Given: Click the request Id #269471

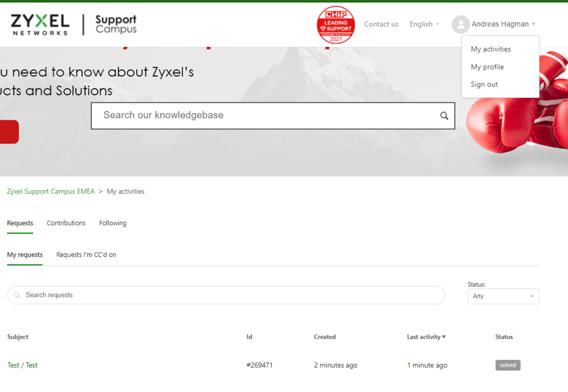Looking at the screenshot, I should (x=260, y=365).
